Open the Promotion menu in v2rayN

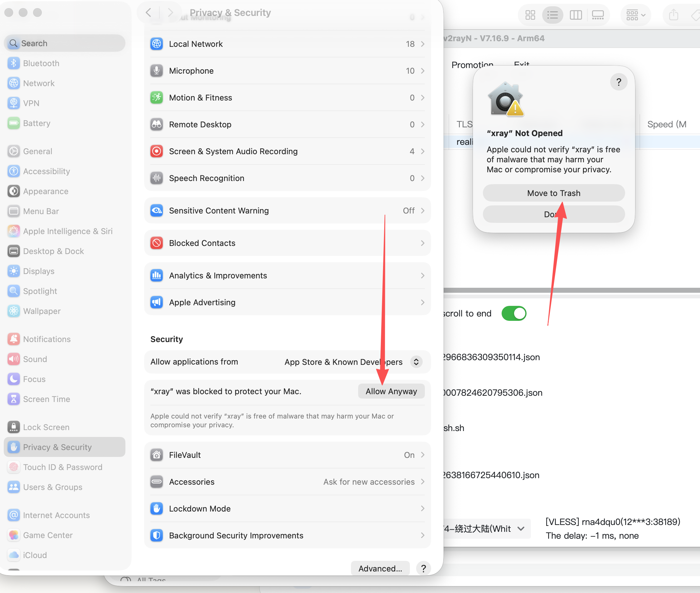473,65
